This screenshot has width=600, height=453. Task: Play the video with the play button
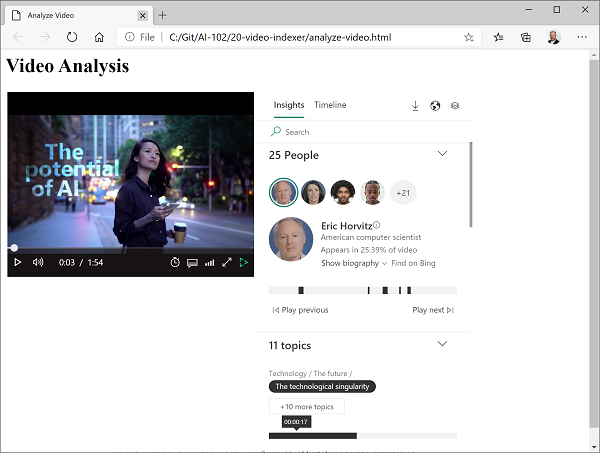point(17,262)
